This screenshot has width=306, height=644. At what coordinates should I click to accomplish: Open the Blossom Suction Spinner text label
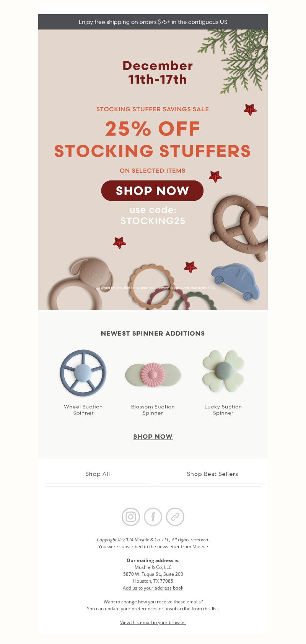(153, 410)
